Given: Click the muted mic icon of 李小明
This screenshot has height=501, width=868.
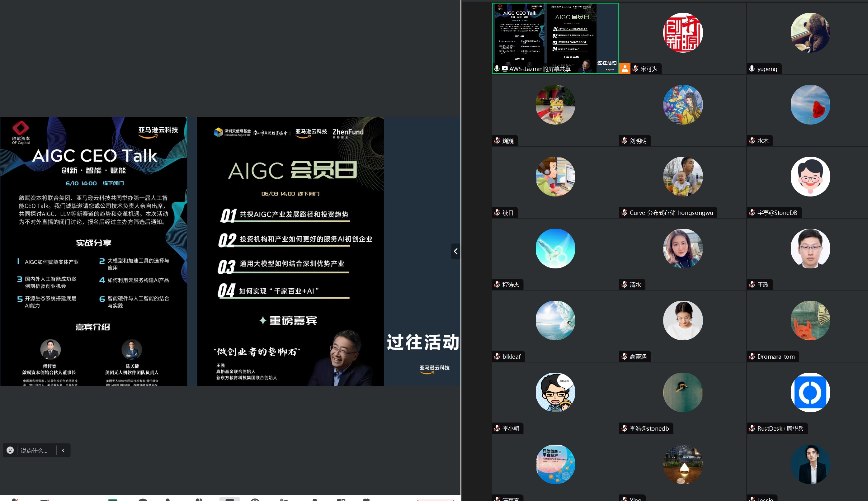Looking at the screenshot, I should pyautogui.click(x=497, y=428).
